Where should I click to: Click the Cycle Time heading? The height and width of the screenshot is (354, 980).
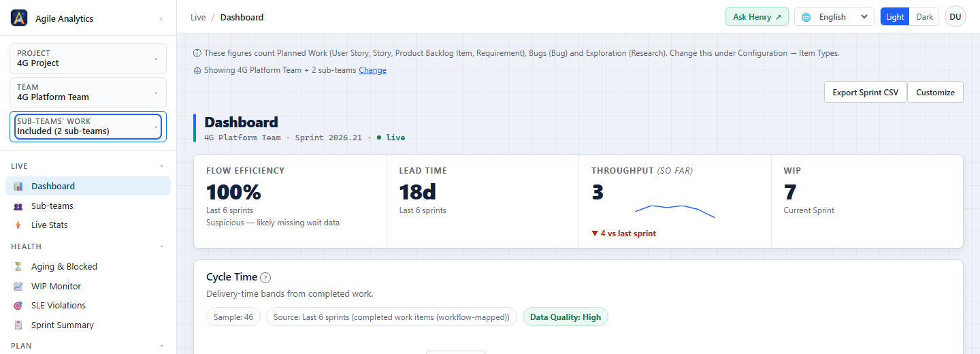(x=232, y=277)
